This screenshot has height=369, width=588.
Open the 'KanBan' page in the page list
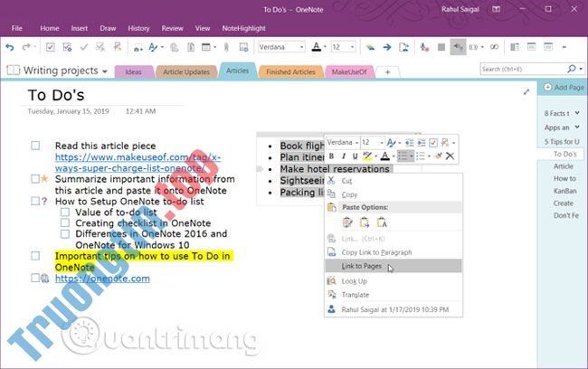564,191
